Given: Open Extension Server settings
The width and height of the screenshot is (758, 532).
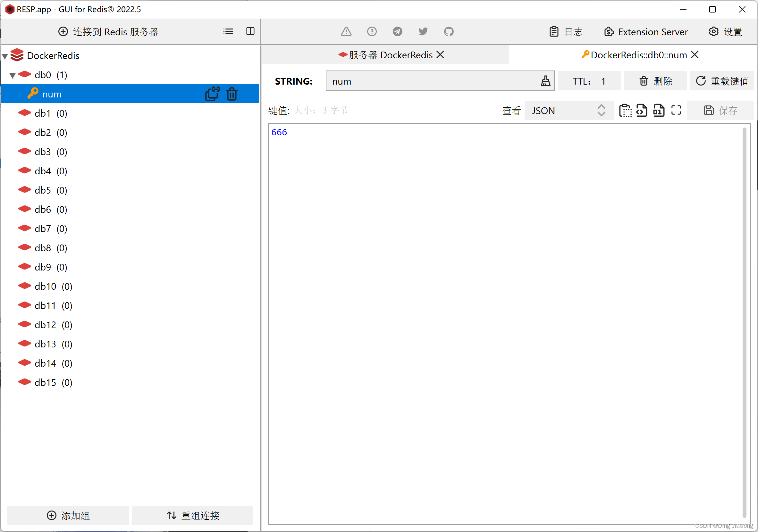Looking at the screenshot, I should pyautogui.click(x=646, y=32).
